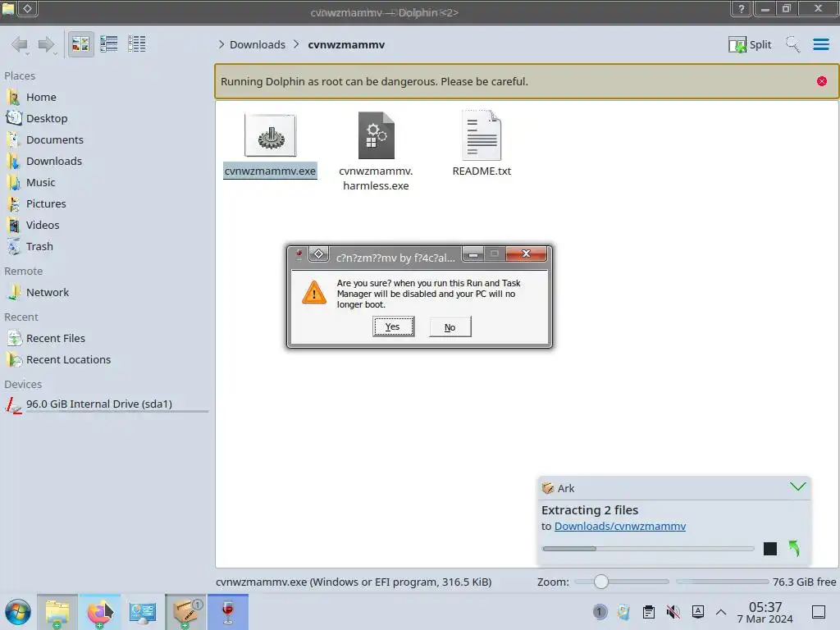Select README.txt file icon

click(482, 135)
